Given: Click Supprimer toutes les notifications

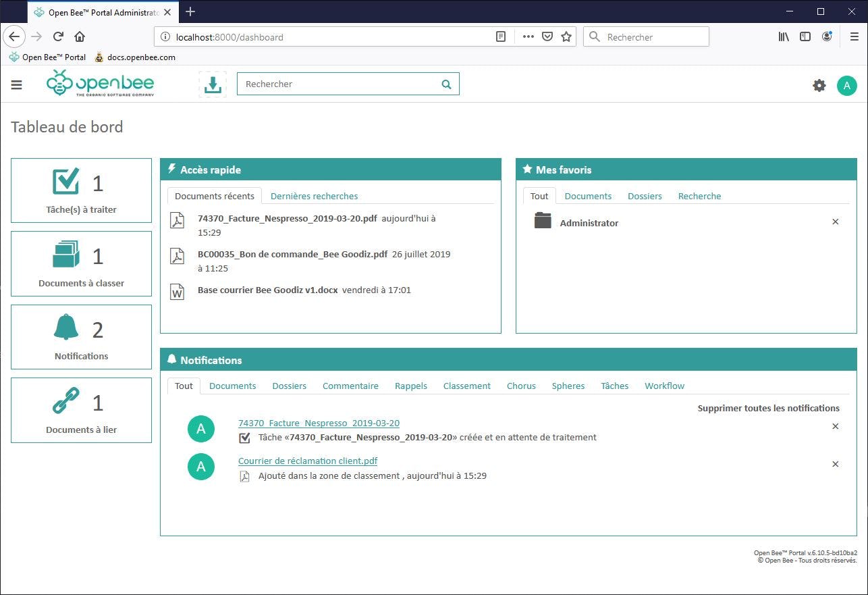Looking at the screenshot, I should 768,408.
